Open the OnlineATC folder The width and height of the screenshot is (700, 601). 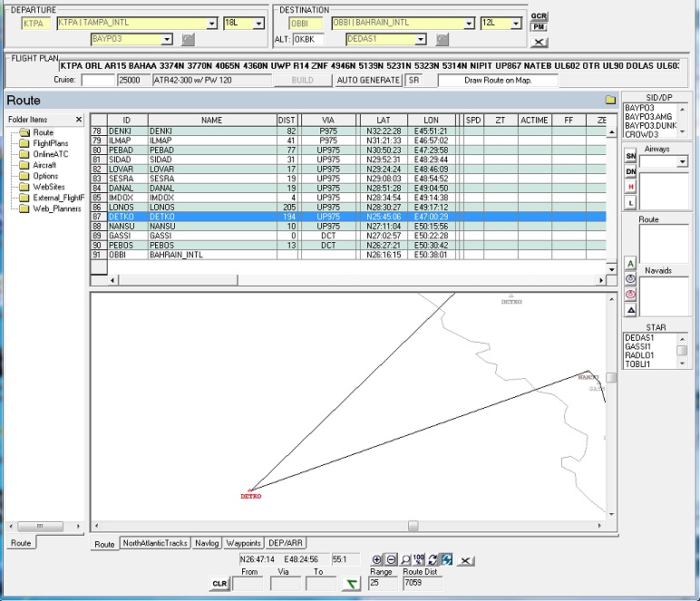[50, 154]
